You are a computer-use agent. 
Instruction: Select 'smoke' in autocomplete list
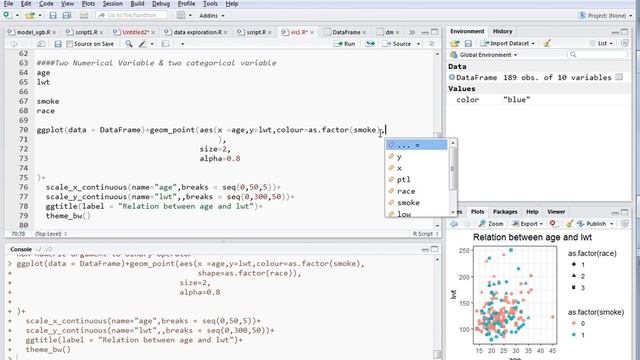[x=416, y=202]
